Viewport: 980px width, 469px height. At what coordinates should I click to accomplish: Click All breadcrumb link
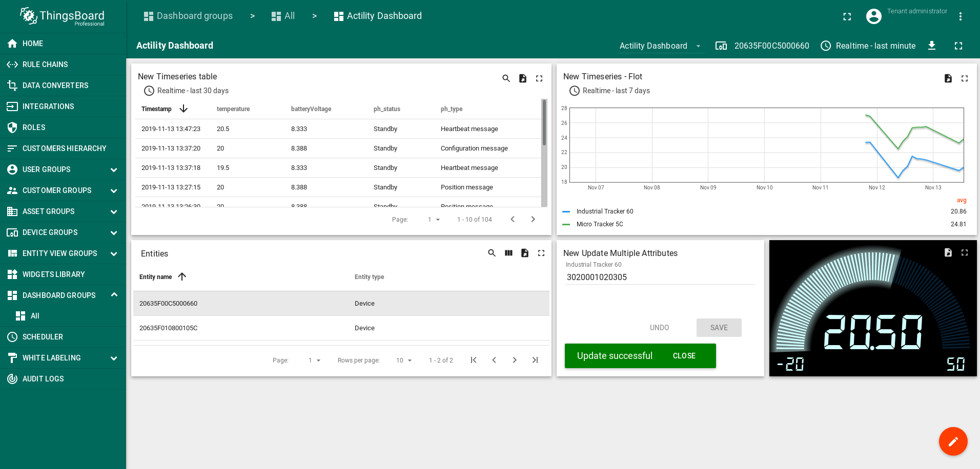[x=283, y=16]
